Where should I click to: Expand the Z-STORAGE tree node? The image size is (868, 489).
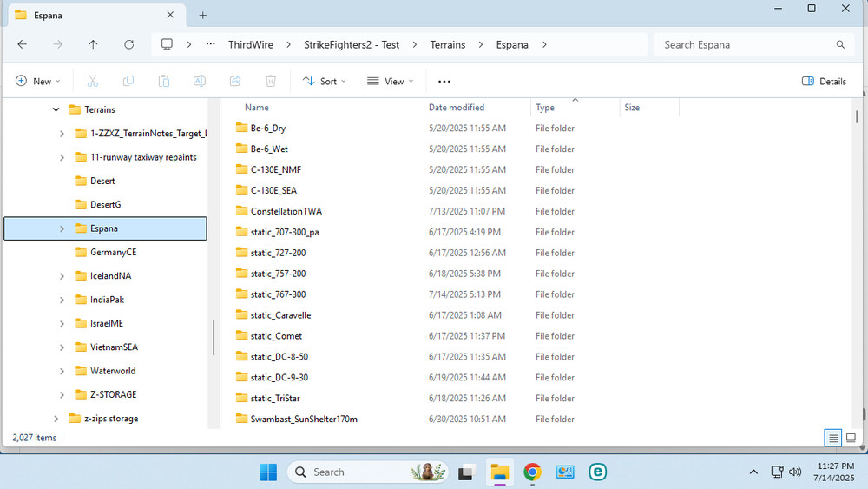pos(62,395)
